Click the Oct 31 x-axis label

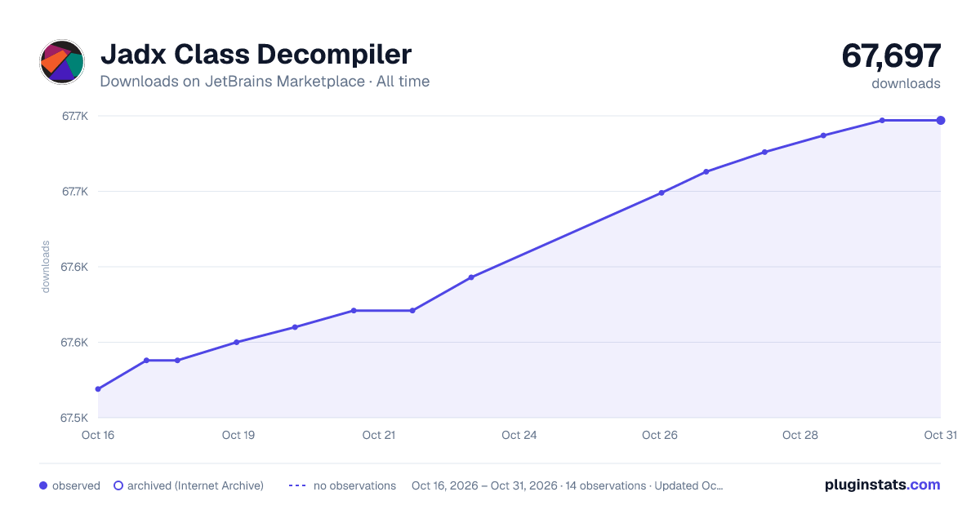pyautogui.click(x=940, y=435)
